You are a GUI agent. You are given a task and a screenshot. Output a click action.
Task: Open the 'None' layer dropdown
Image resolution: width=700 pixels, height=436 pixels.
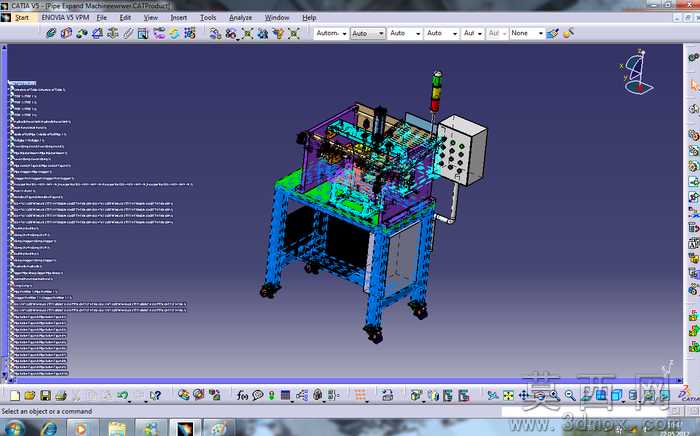(x=527, y=33)
